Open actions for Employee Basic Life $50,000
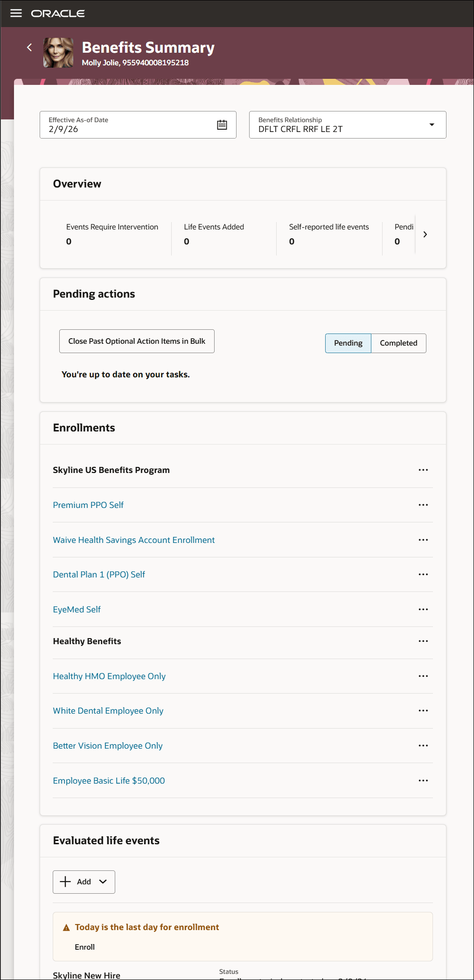This screenshot has height=980, width=474. [x=423, y=780]
